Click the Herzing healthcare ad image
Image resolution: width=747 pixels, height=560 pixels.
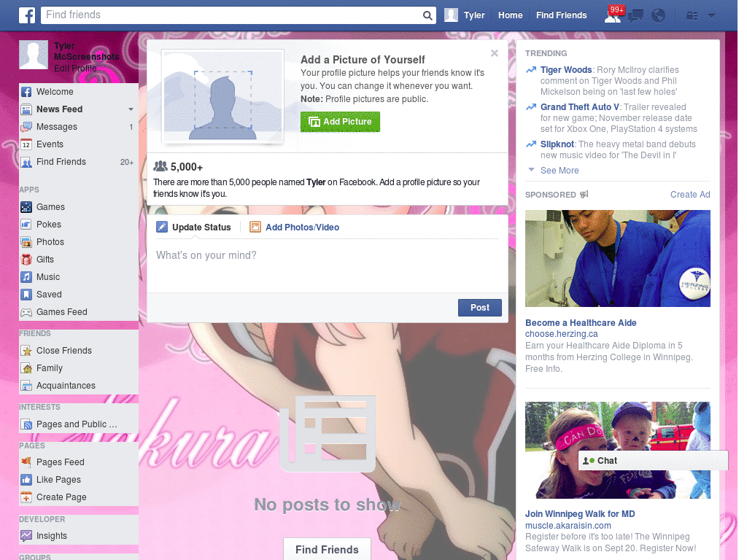point(617,259)
